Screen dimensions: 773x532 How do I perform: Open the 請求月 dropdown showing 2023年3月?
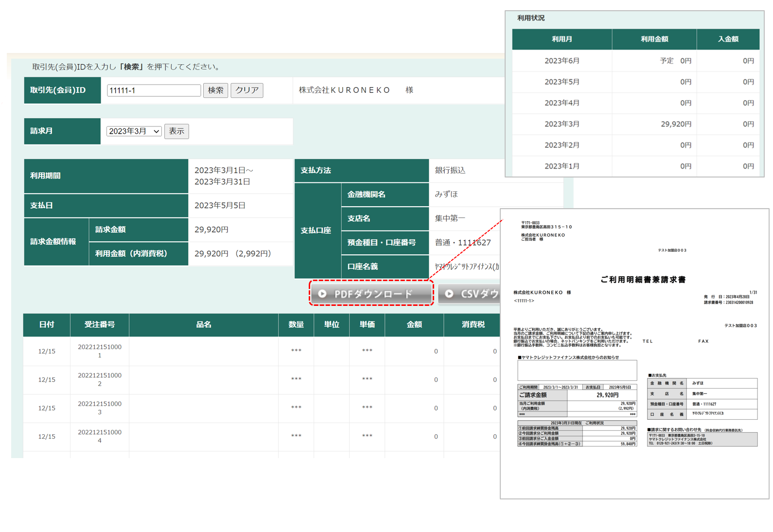[134, 131]
